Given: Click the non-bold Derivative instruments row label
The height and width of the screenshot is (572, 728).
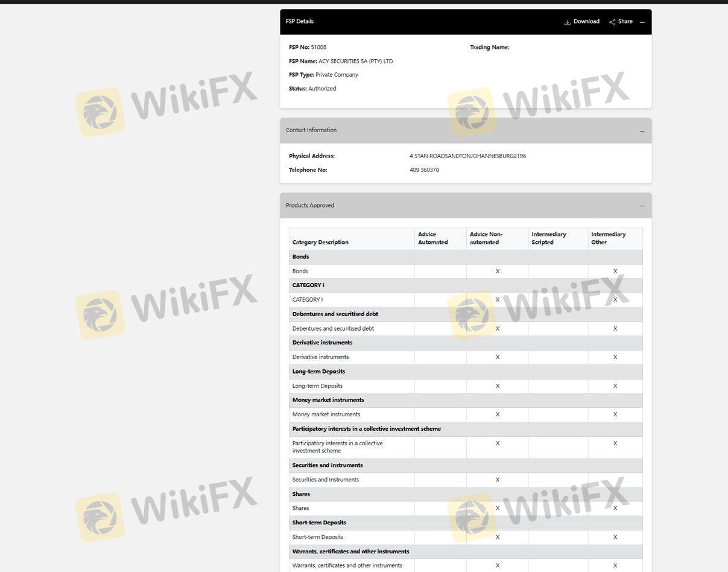Looking at the screenshot, I should pyautogui.click(x=320, y=357).
